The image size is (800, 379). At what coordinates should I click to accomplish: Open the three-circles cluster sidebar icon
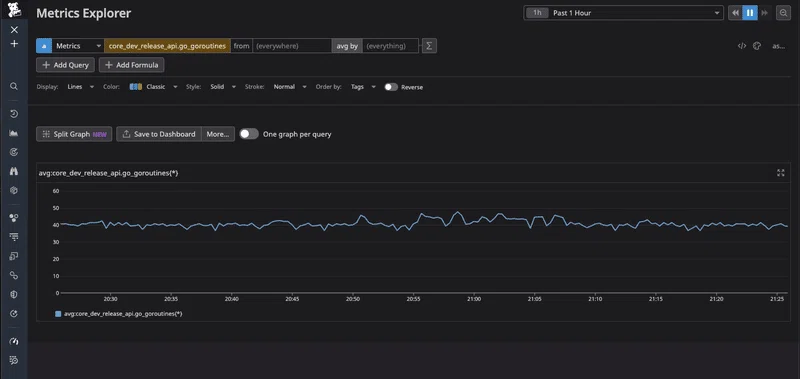coord(14,218)
